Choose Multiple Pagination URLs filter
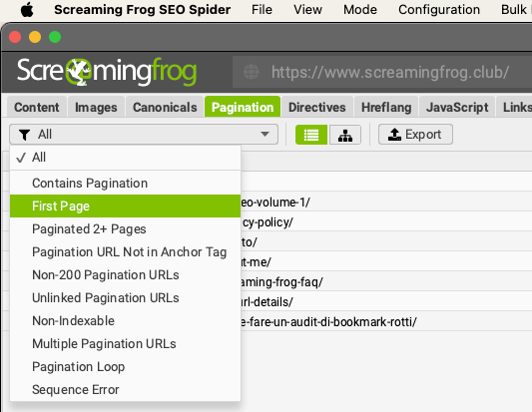 [x=125, y=343]
